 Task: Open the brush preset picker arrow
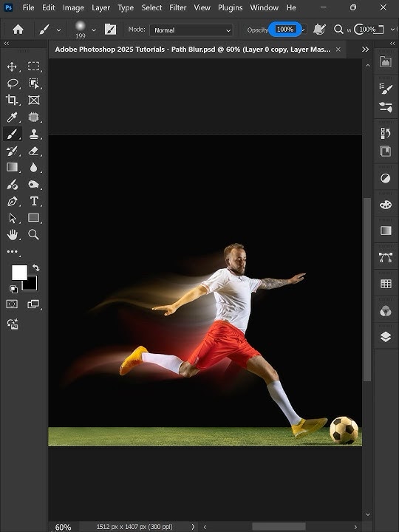tap(94, 30)
